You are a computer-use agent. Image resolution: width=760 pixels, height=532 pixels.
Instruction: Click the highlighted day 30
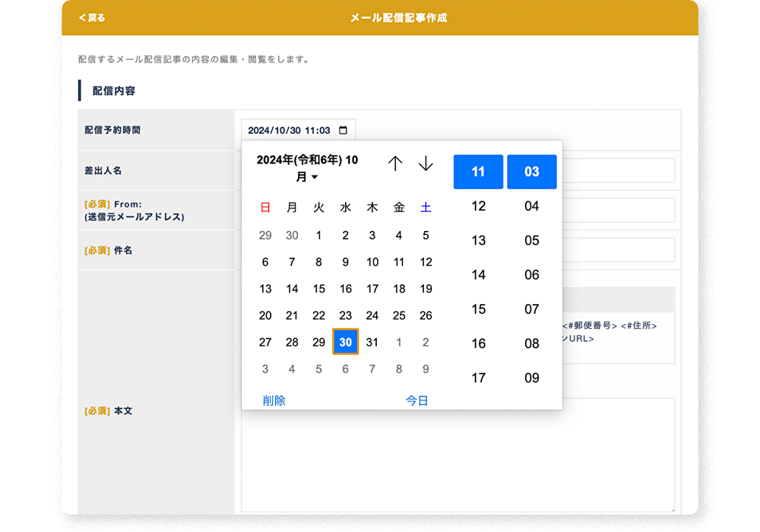click(345, 342)
